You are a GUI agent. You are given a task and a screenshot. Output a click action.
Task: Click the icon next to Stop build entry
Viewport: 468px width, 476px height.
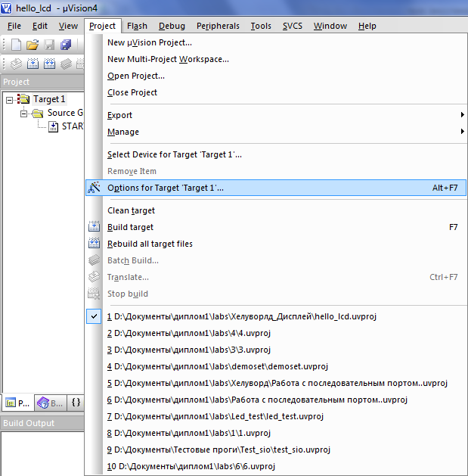pos(94,294)
